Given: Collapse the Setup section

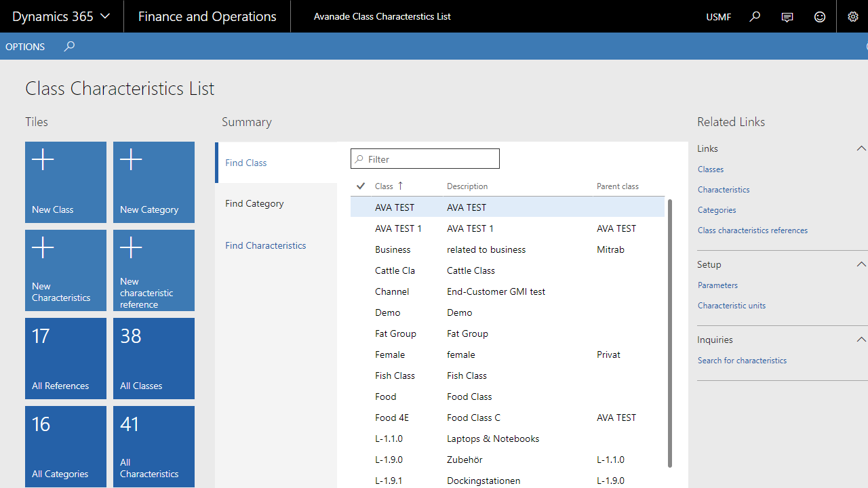Looking at the screenshot, I should pos(861,264).
